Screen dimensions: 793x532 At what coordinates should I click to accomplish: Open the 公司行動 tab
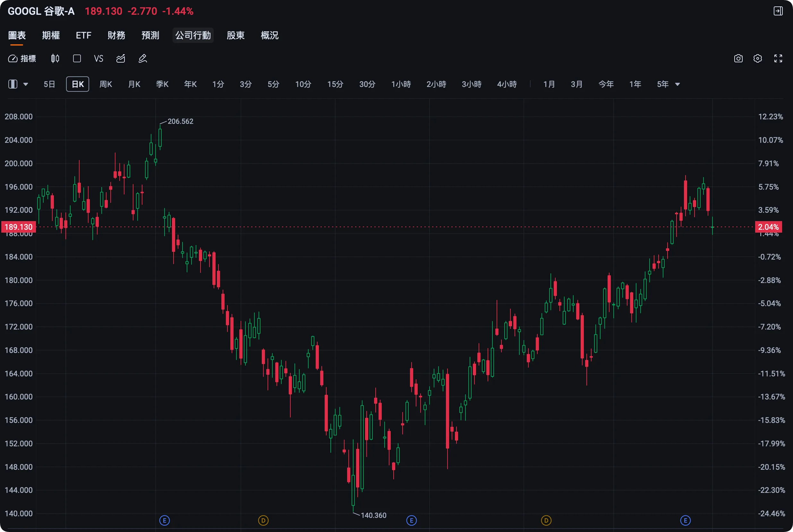click(193, 35)
